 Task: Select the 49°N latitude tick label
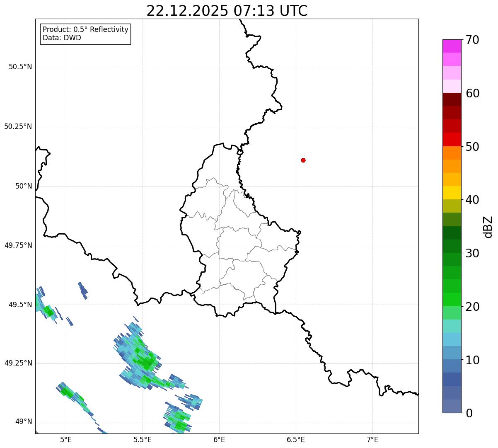24,421
